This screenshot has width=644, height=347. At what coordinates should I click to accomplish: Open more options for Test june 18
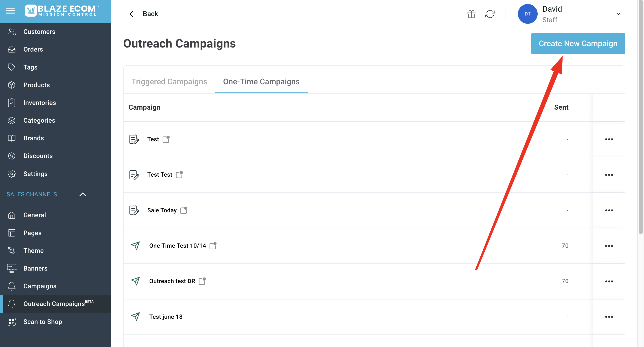point(609,317)
